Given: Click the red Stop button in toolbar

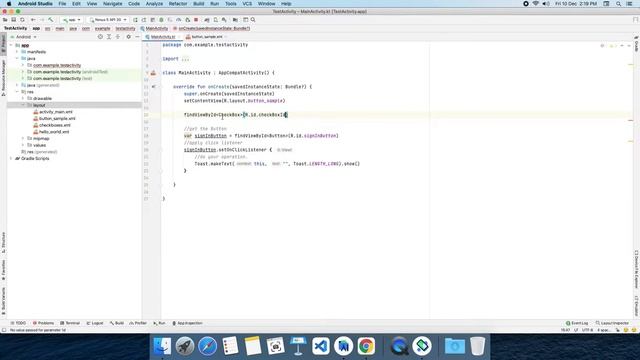Looking at the screenshot, I should click(x=196, y=20).
